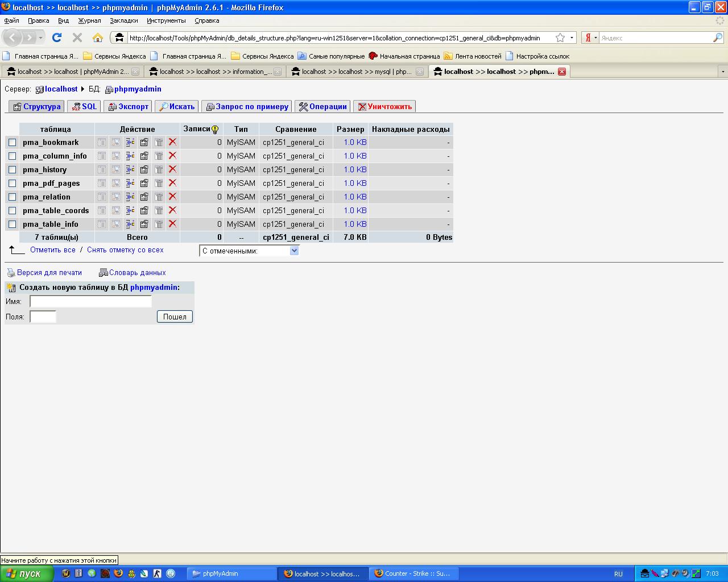Check the pma_table_info checkbox
Screen dimensions: 728x582
point(13,225)
